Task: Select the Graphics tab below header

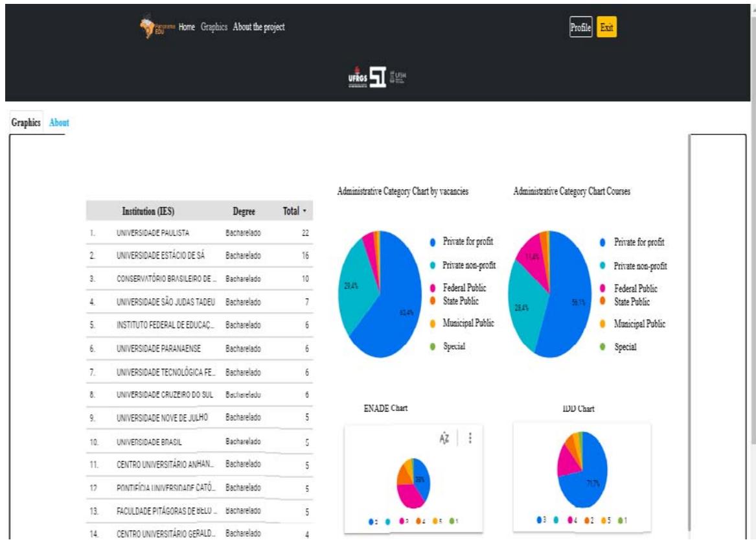Action: (x=27, y=123)
